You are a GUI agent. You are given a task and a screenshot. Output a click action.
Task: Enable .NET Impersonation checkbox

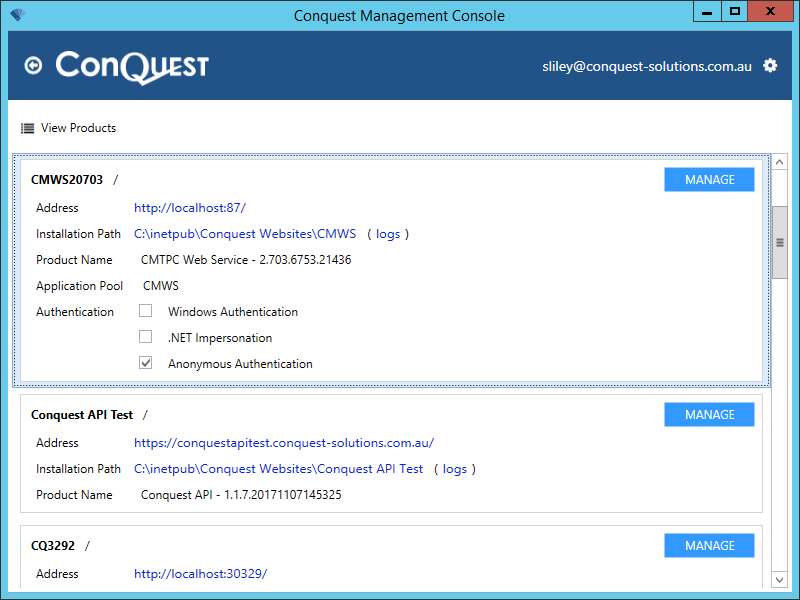[145, 337]
